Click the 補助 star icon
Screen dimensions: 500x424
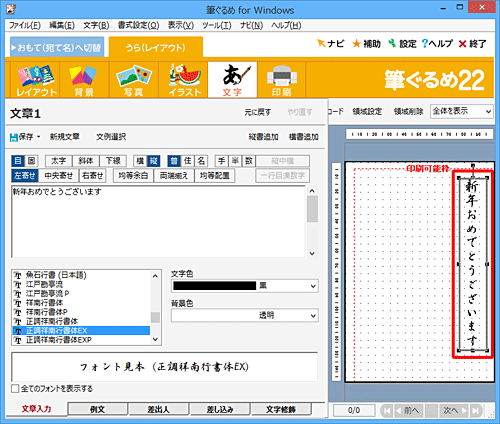click(356, 44)
